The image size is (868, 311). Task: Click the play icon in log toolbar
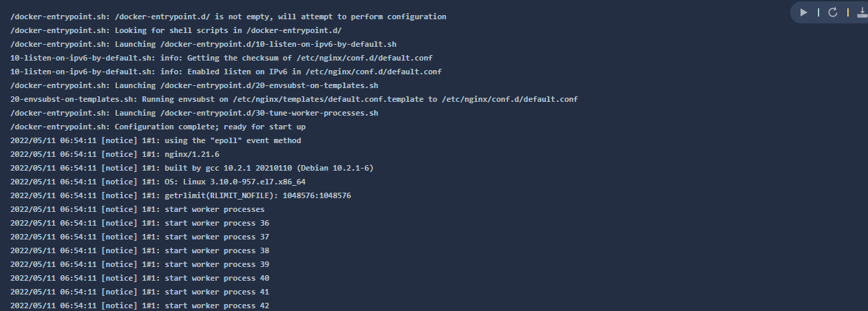coord(803,12)
